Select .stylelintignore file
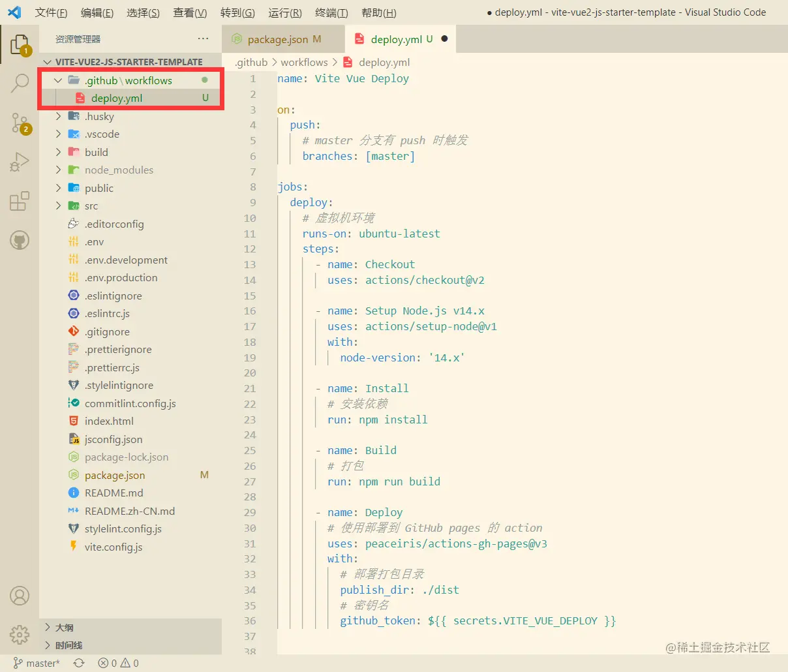The image size is (788, 672). click(130, 385)
